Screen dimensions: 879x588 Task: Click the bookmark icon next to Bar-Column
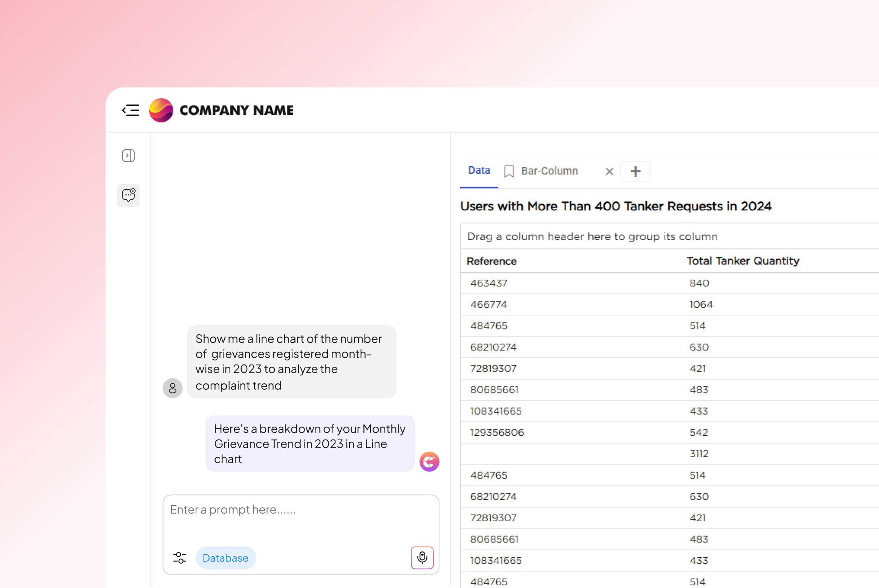tap(509, 171)
